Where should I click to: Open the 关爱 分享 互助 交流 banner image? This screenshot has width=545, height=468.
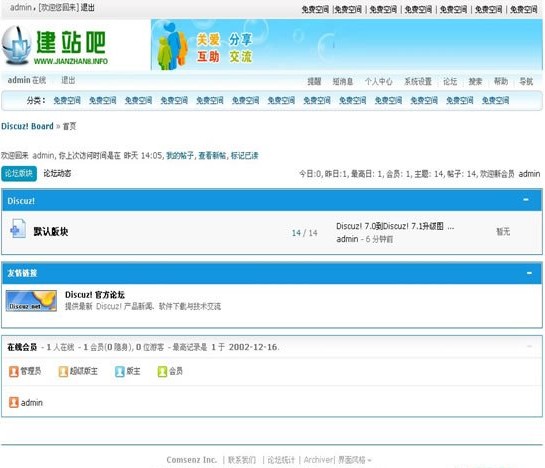pyautogui.click(x=347, y=45)
